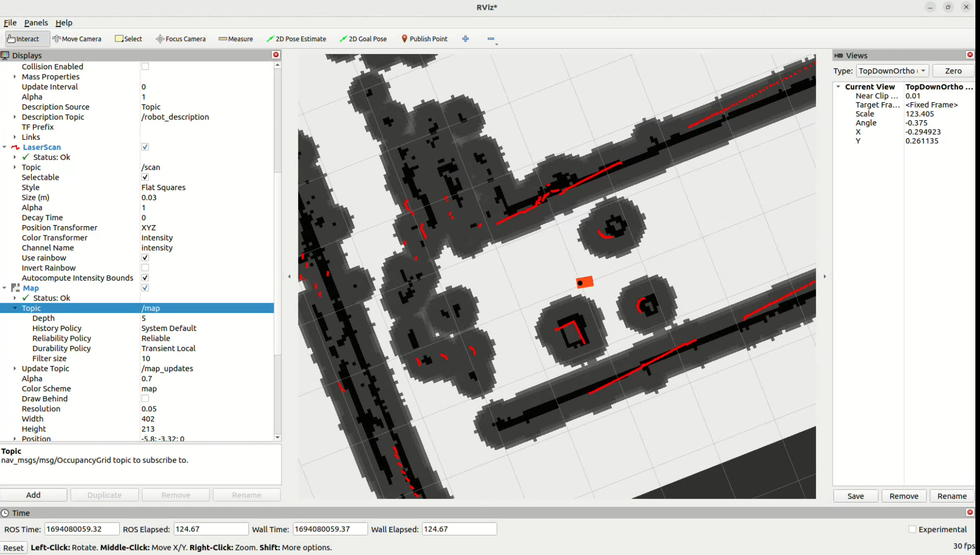The width and height of the screenshot is (980, 555).
Task: Open the view Type dropdown TopDownOrtho
Action: (892, 71)
